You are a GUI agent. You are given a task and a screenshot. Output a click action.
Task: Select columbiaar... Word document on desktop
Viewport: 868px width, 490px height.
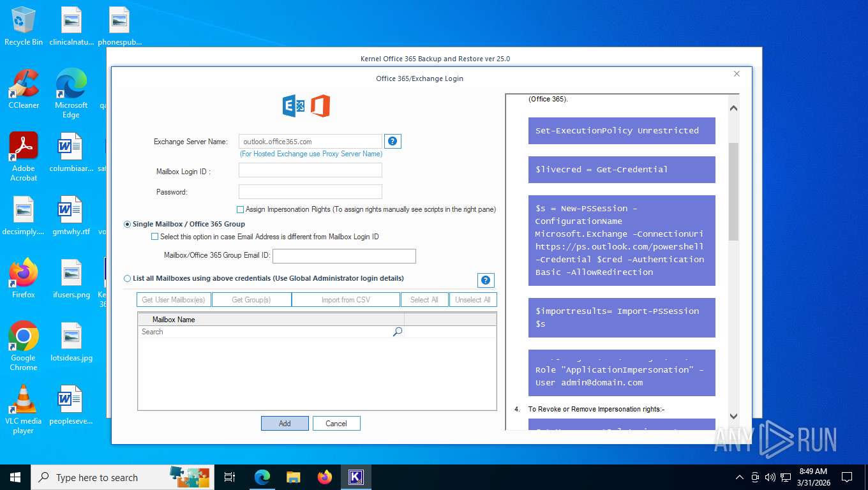point(71,152)
